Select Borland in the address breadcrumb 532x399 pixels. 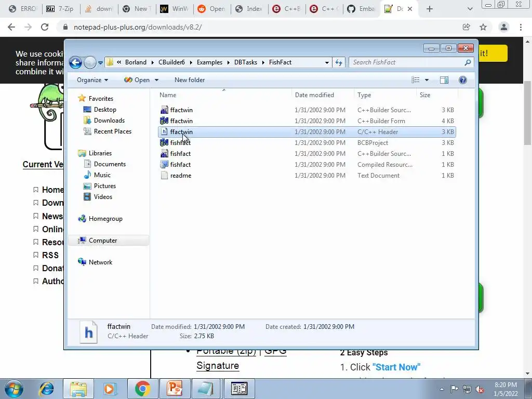coord(136,62)
